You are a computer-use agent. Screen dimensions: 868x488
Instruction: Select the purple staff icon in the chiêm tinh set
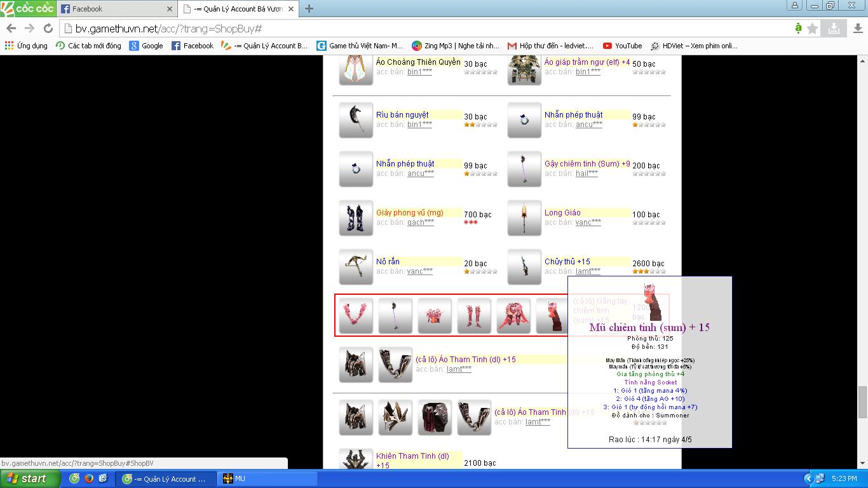click(395, 315)
